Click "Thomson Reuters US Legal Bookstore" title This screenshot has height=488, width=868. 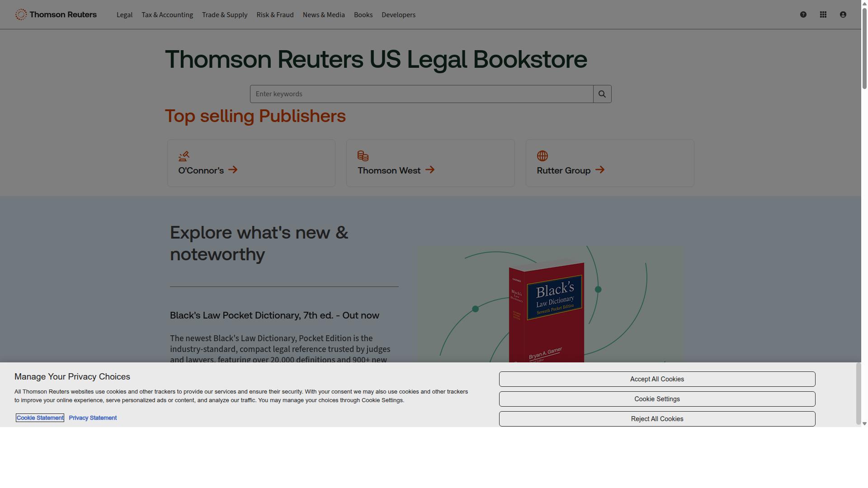tap(376, 59)
